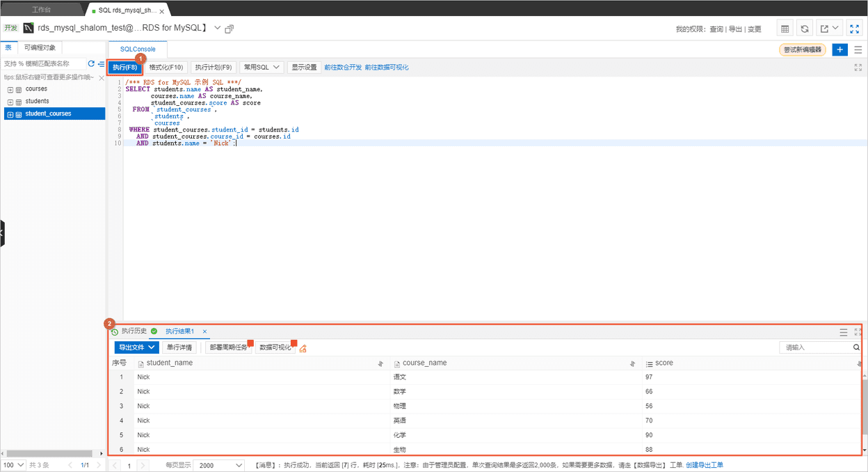Click the open-in-new-window icon beside instance name
Viewport: 868px width, 472px height.
(x=230, y=29)
